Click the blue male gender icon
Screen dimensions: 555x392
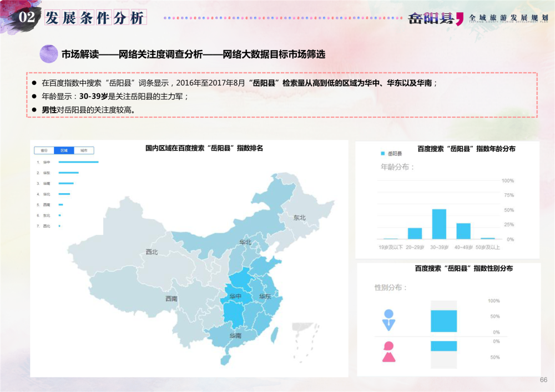click(389, 319)
